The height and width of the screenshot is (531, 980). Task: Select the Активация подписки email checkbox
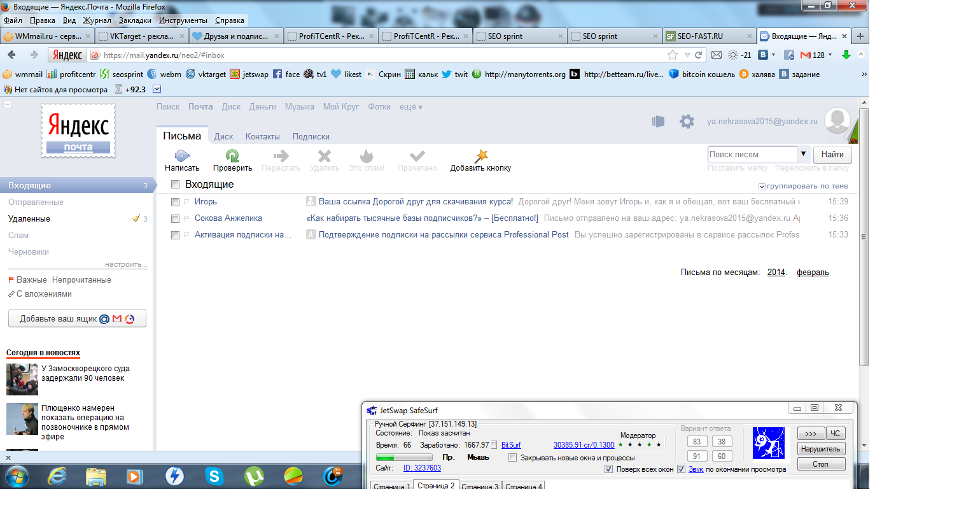[x=175, y=235]
